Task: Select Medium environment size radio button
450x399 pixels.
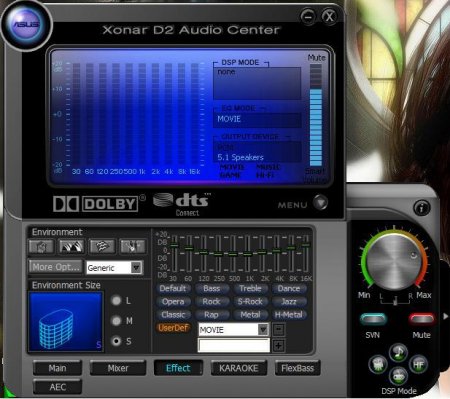Action: pyautogui.click(x=116, y=321)
